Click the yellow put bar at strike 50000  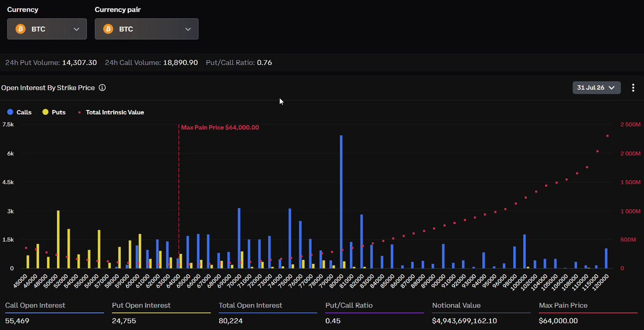58,239
